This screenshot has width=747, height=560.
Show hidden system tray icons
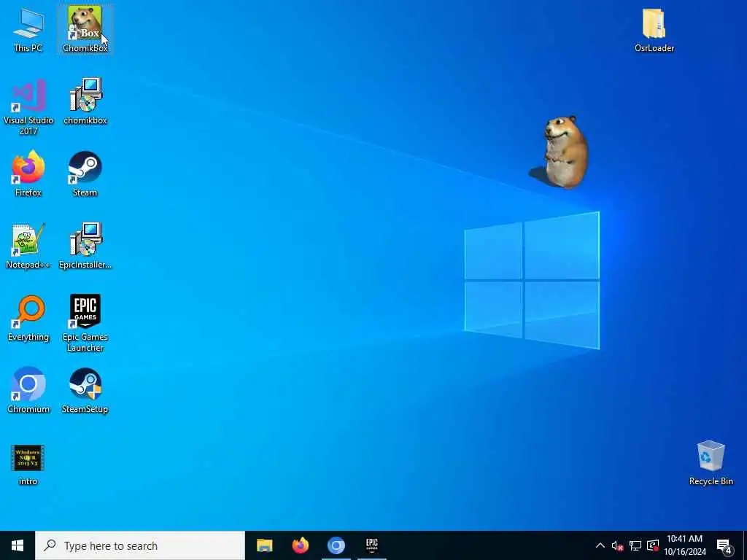pyautogui.click(x=600, y=545)
